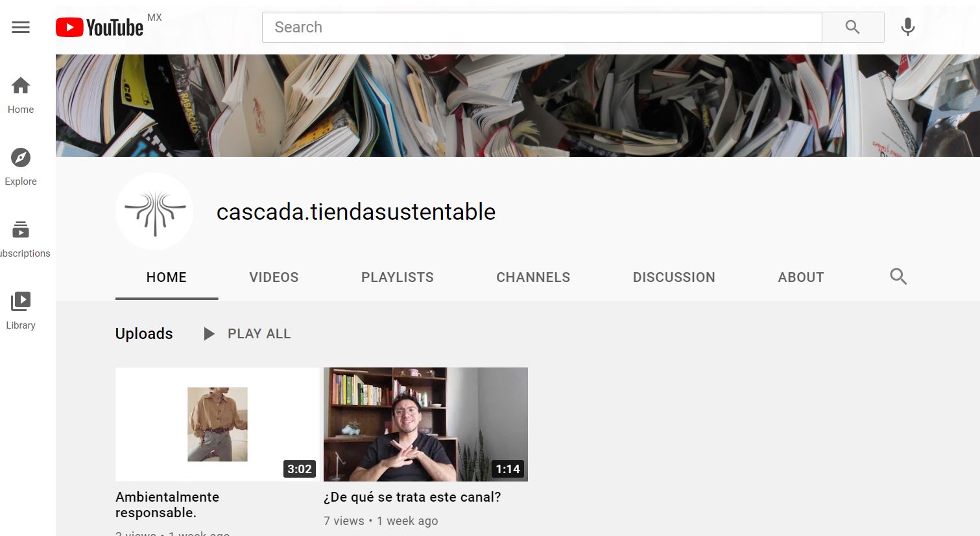
Task: Open the hamburger guide menu
Action: pos(21,27)
